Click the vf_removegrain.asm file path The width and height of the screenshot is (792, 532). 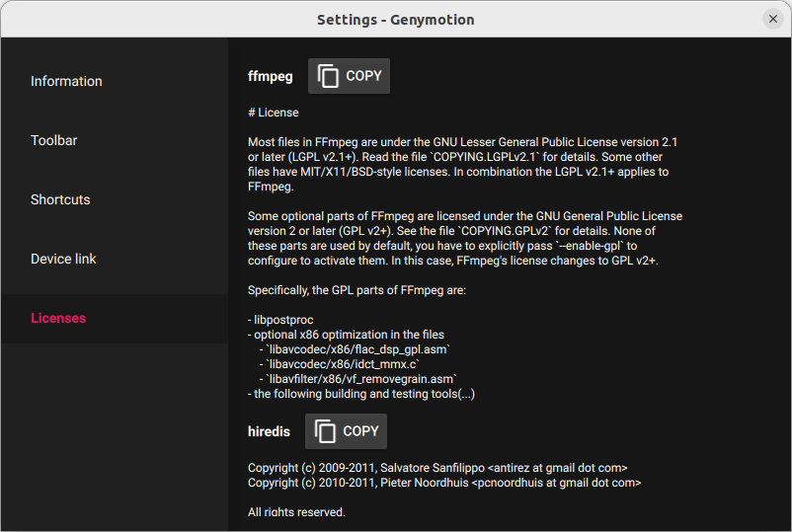[360, 379]
